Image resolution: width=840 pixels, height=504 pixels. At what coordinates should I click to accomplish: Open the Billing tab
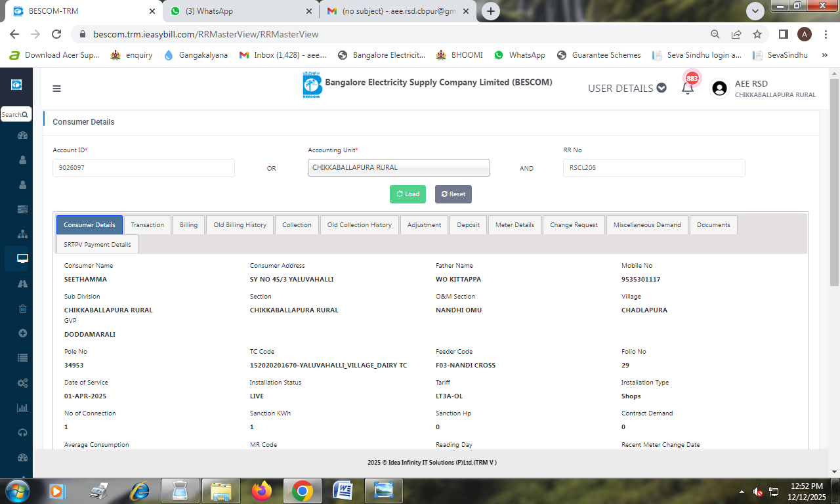tap(189, 225)
